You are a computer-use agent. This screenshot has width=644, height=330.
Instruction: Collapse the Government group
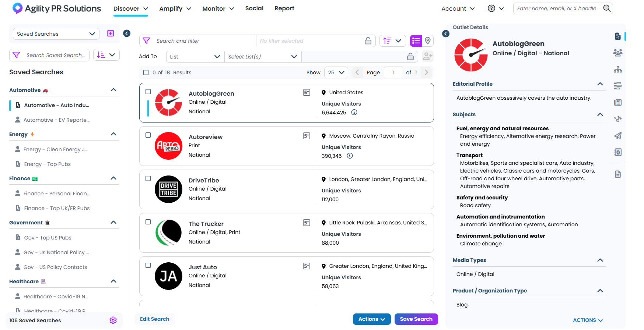pos(113,223)
